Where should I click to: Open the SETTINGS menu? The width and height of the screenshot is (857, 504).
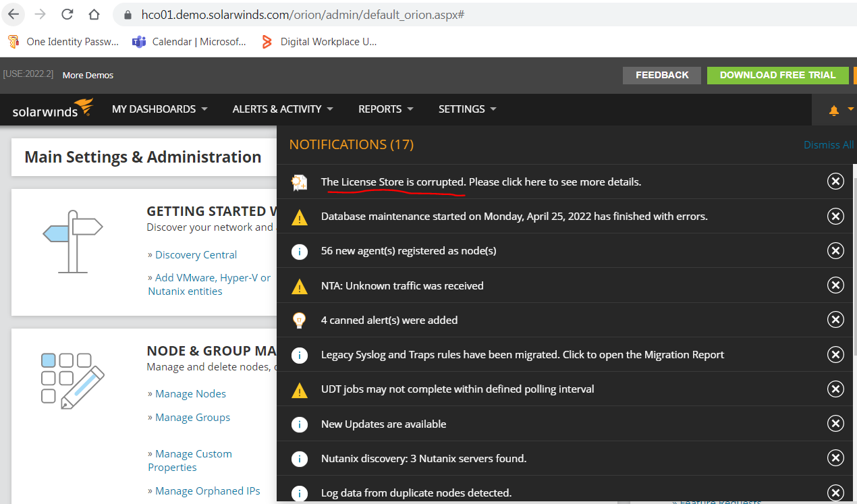point(467,109)
